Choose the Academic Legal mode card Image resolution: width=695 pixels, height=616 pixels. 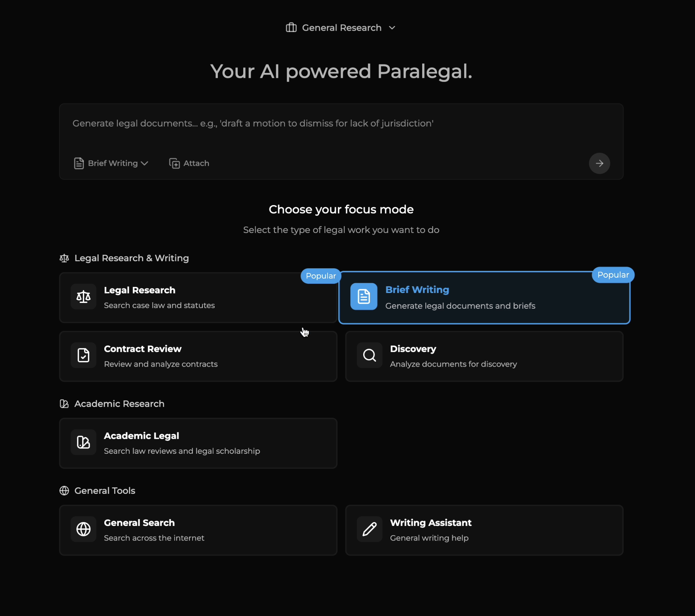198,443
